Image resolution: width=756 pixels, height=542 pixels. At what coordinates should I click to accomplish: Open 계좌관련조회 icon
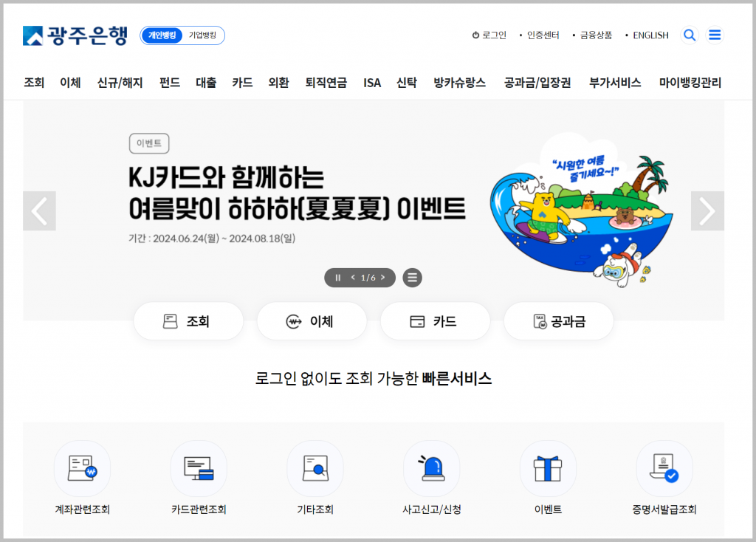[83, 468]
